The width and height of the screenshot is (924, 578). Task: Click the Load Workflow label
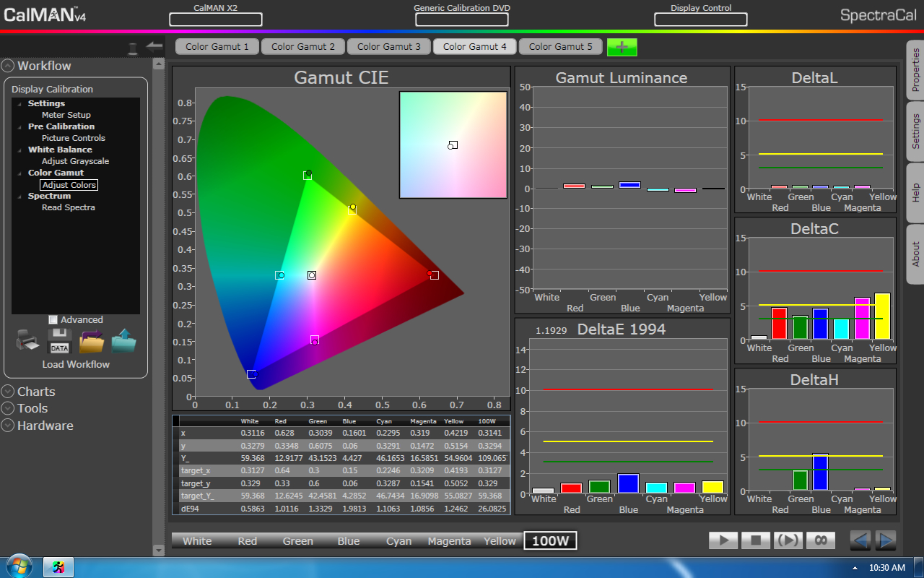(76, 364)
